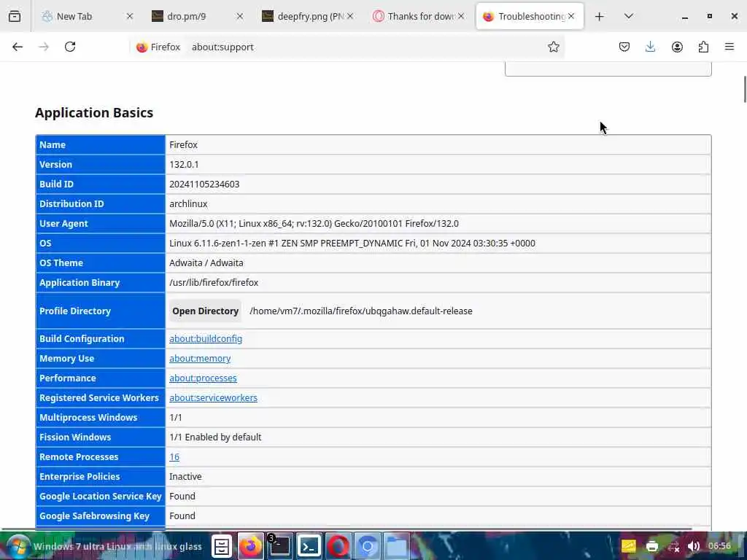Open the Firefox hamburger menu

729,47
